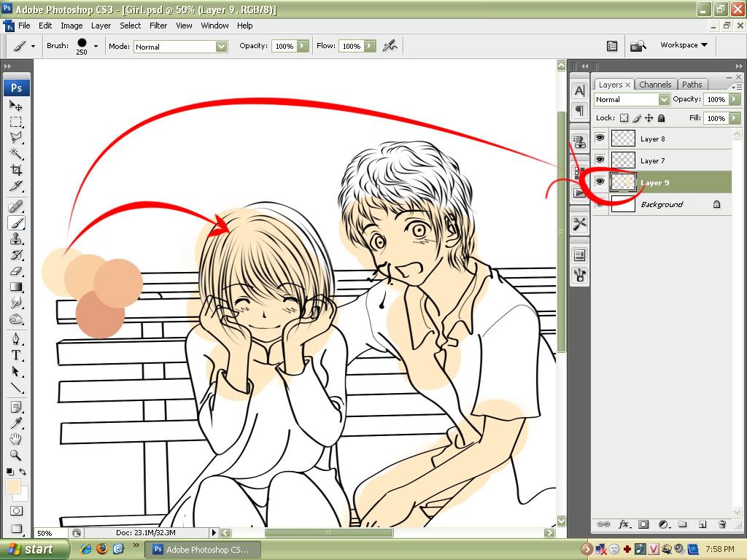Select the Move tool
Image resolution: width=747 pixels, height=560 pixels.
pyautogui.click(x=16, y=106)
